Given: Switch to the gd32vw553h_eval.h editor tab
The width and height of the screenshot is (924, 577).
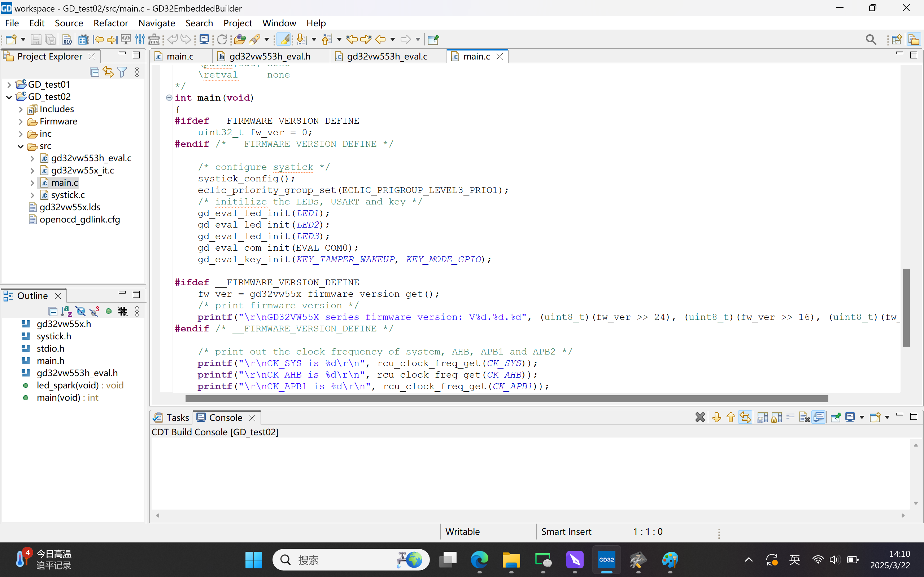Looking at the screenshot, I should pyautogui.click(x=270, y=57).
